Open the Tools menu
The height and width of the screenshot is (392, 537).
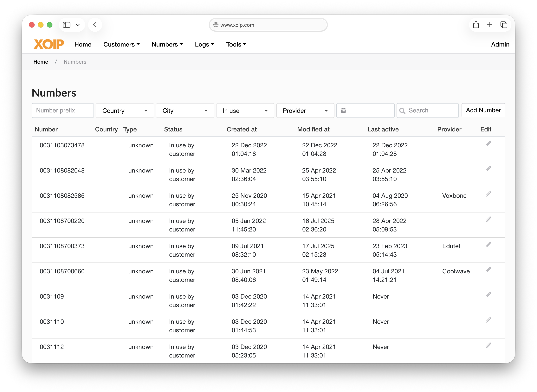click(236, 44)
